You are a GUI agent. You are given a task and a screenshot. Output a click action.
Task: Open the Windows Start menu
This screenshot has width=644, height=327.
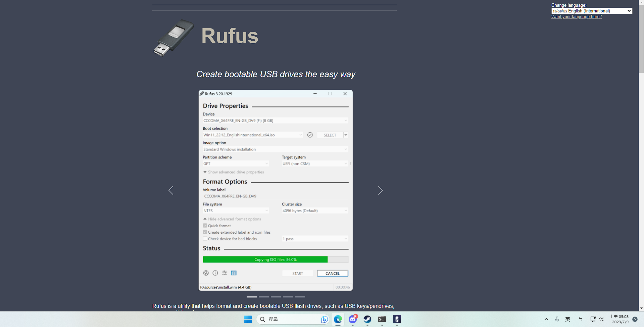coord(248,319)
